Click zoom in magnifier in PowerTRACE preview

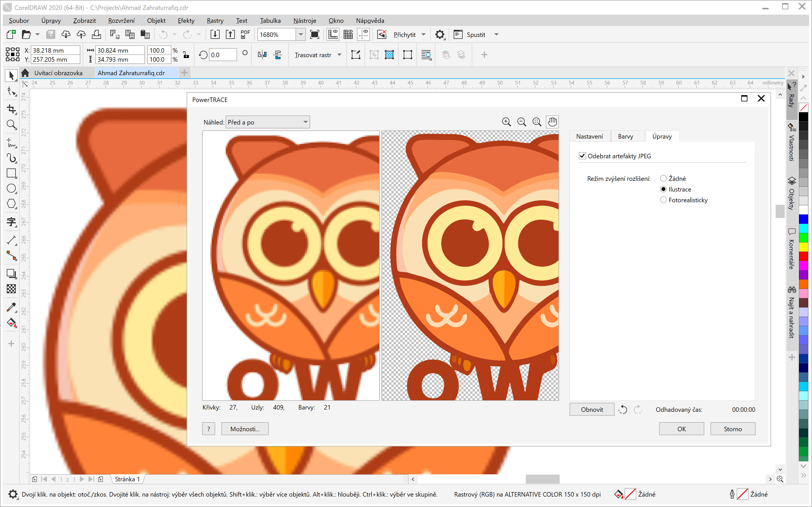tap(506, 122)
